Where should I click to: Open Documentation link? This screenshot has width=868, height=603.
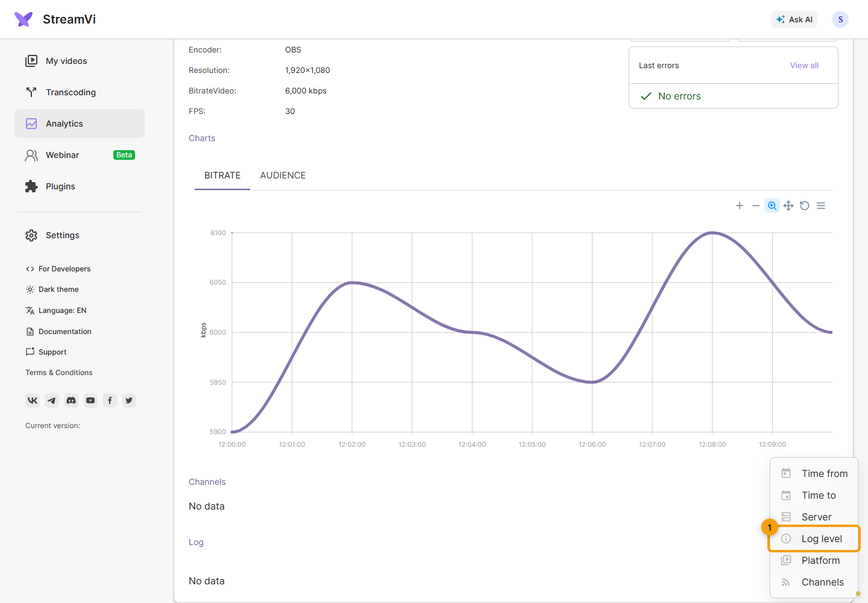click(58, 332)
